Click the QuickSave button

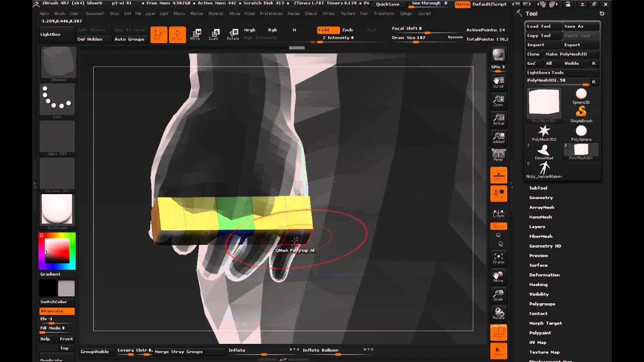coord(388,4)
